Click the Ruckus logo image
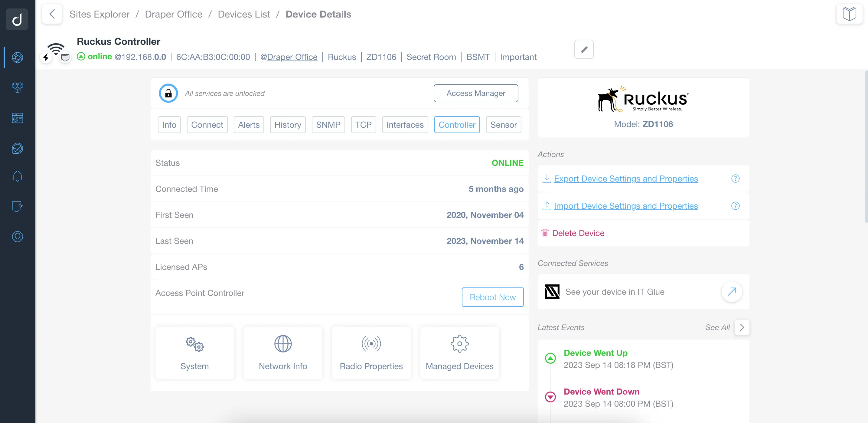The height and width of the screenshot is (423, 868). pos(643,99)
